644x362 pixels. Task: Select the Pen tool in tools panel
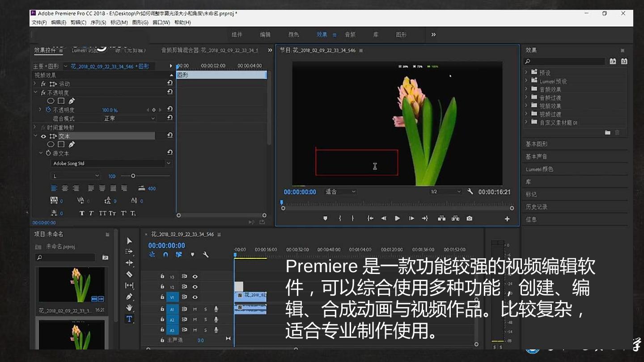(129, 297)
